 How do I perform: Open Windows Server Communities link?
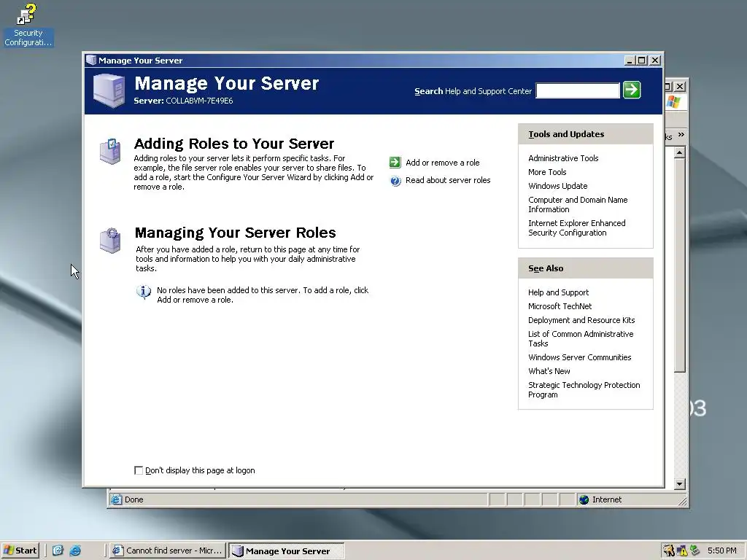[579, 357]
